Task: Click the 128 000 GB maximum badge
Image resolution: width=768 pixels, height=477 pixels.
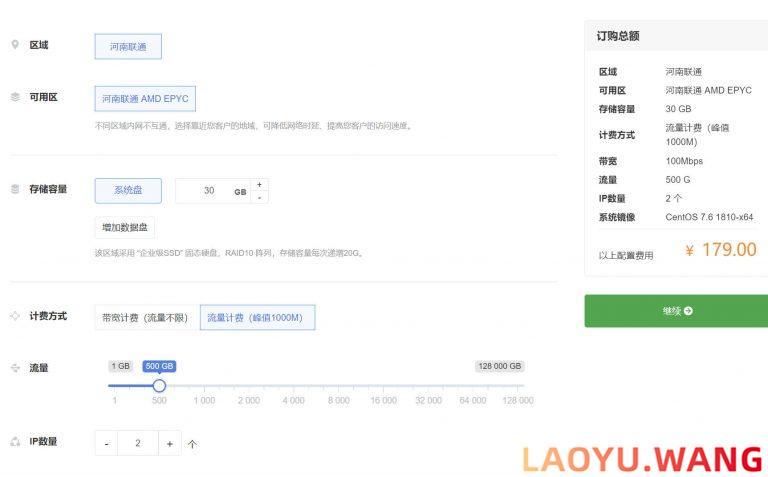Action: click(x=500, y=366)
